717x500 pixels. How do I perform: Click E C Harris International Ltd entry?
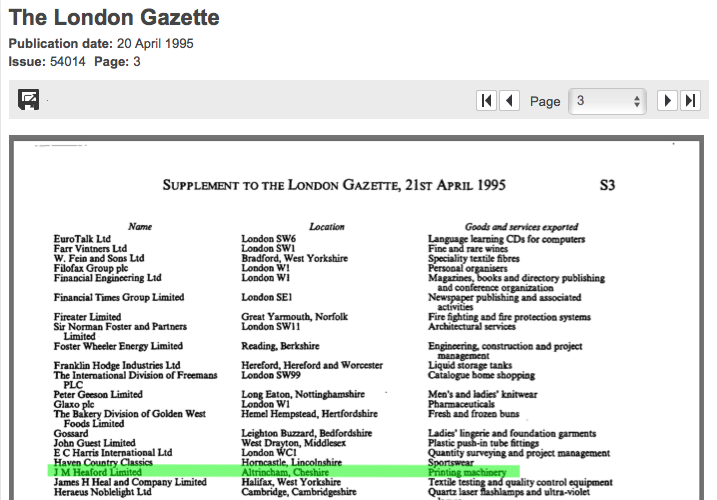click(x=112, y=452)
